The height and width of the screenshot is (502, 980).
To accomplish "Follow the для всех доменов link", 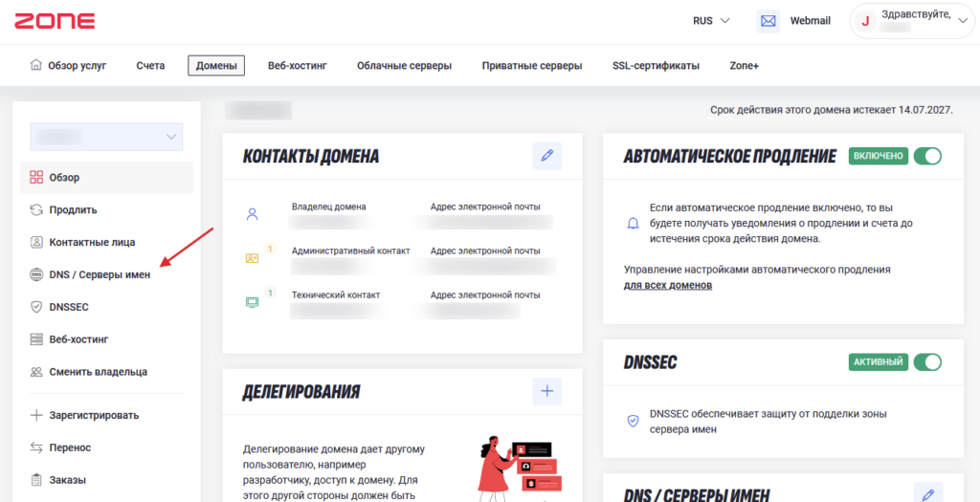I will click(x=667, y=285).
